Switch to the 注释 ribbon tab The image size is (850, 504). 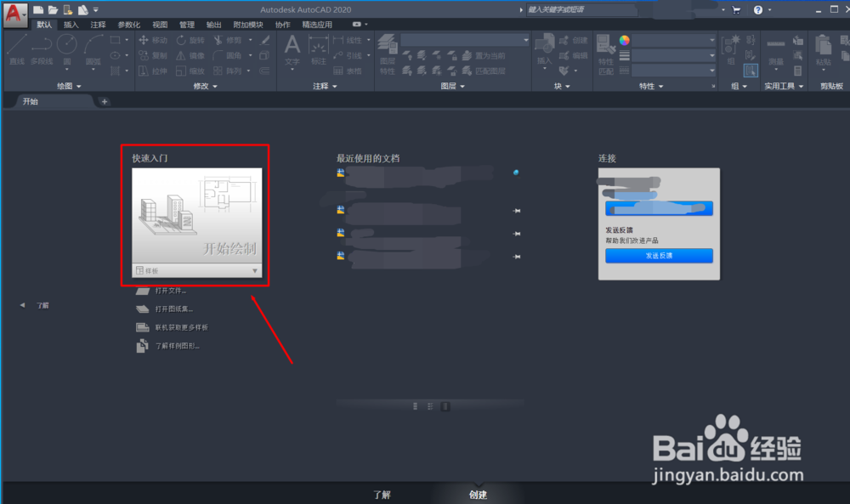tap(98, 25)
